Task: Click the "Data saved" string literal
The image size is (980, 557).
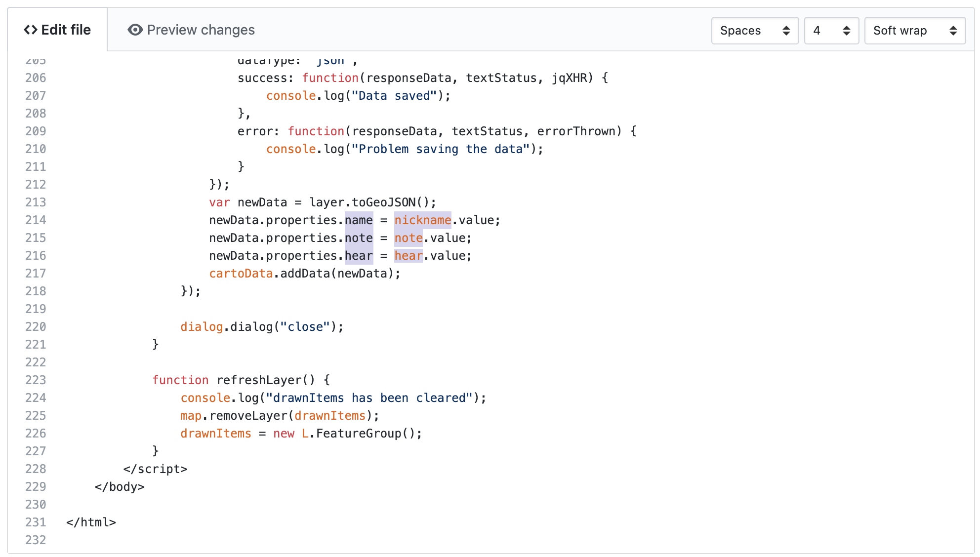Action: (394, 96)
